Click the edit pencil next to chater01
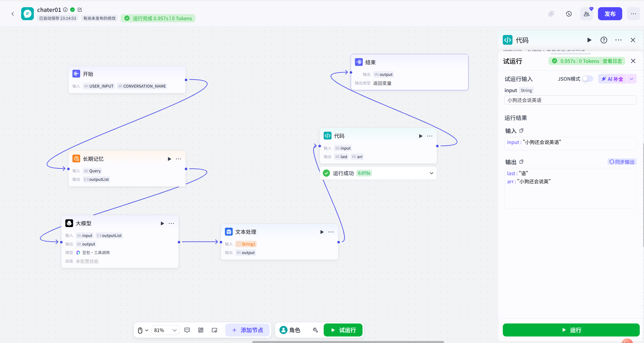 pyautogui.click(x=80, y=10)
